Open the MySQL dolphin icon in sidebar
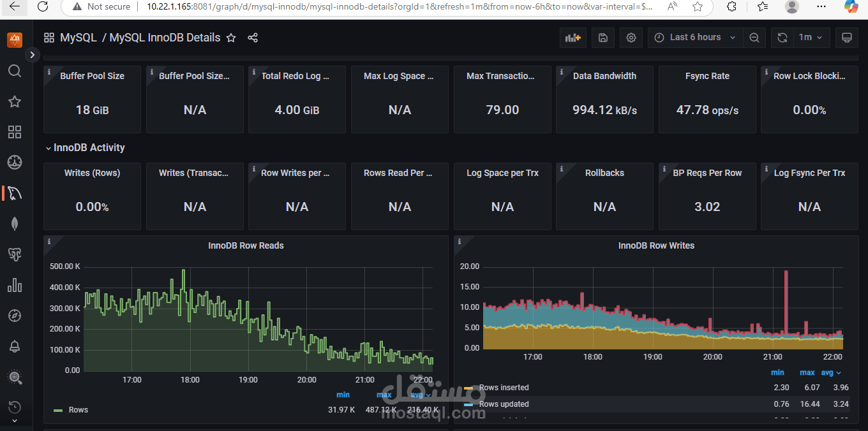The width and height of the screenshot is (868, 431). pyautogui.click(x=15, y=193)
